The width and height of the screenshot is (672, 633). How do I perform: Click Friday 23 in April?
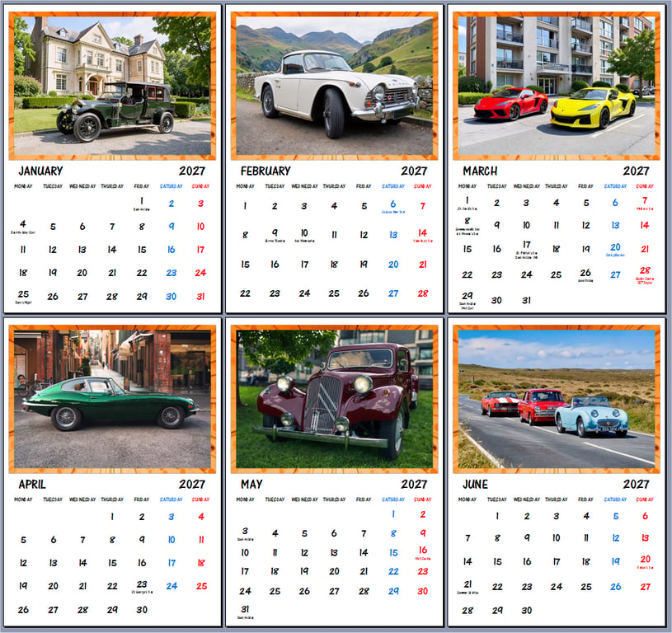click(142, 584)
